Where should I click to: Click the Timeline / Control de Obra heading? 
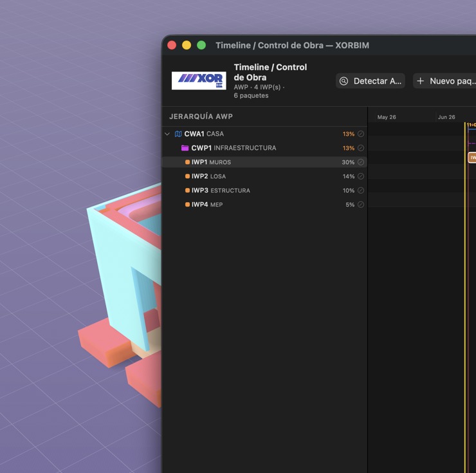(270, 72)
